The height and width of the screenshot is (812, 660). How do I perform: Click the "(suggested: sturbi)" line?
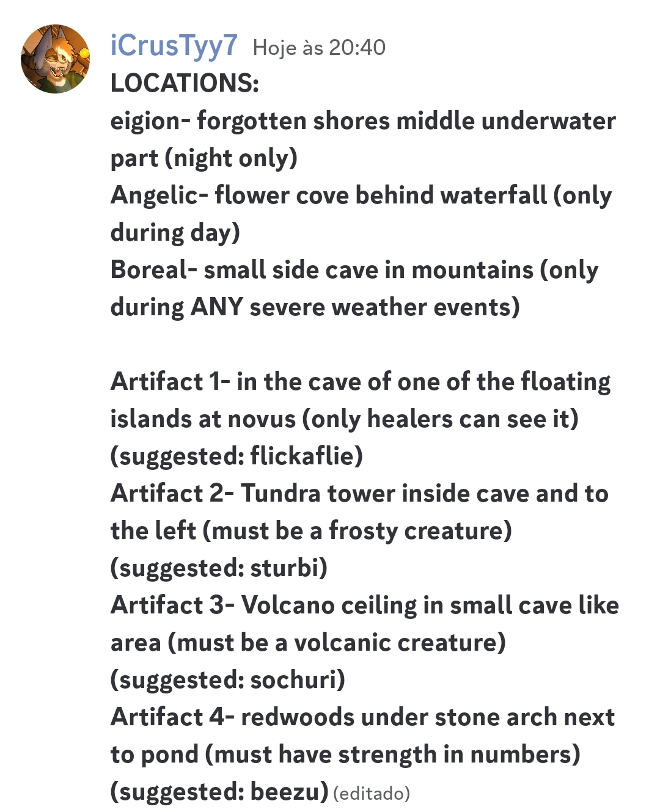219,568
